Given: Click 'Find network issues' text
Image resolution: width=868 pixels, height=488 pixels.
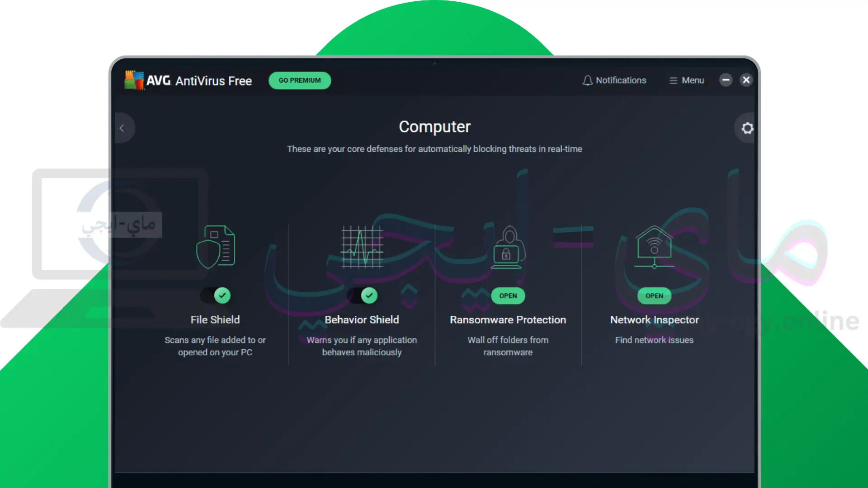Looking at the screenshot, I should 654,340.
